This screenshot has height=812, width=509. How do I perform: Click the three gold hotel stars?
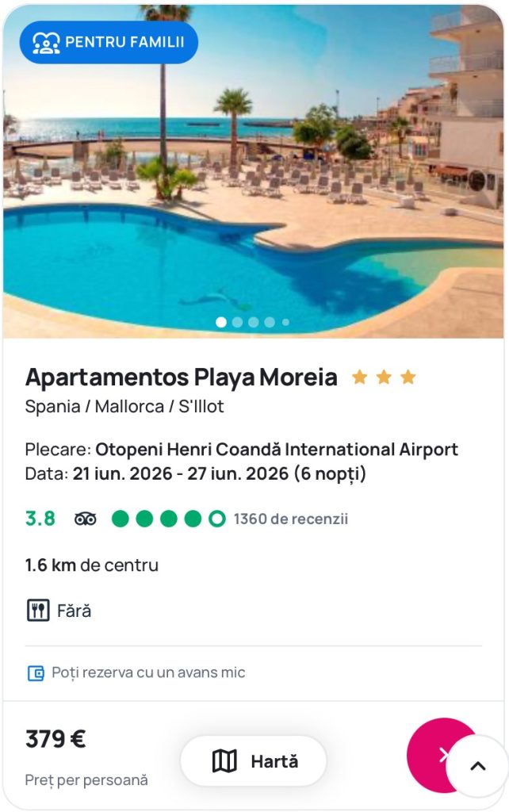tap(384, 377)
